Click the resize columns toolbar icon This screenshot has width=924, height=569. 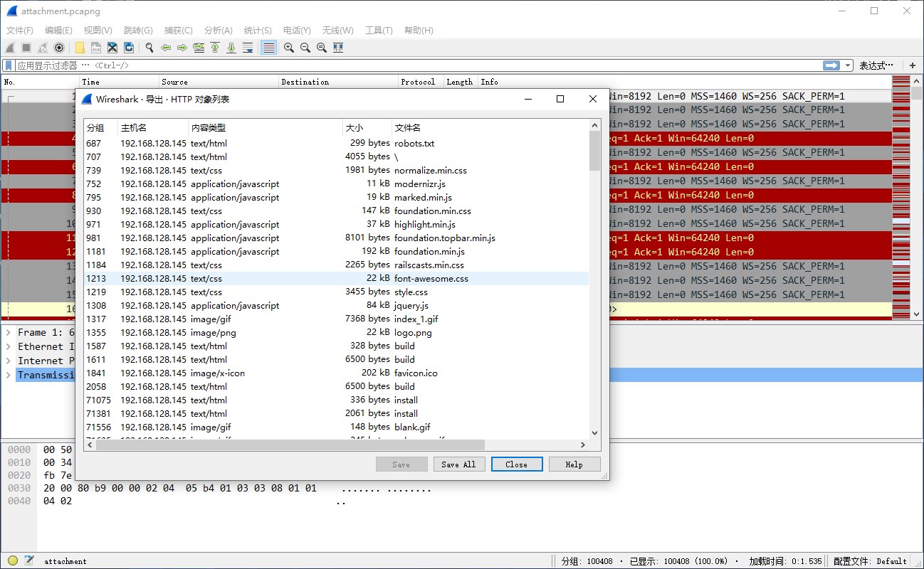(x=338, y=48)
